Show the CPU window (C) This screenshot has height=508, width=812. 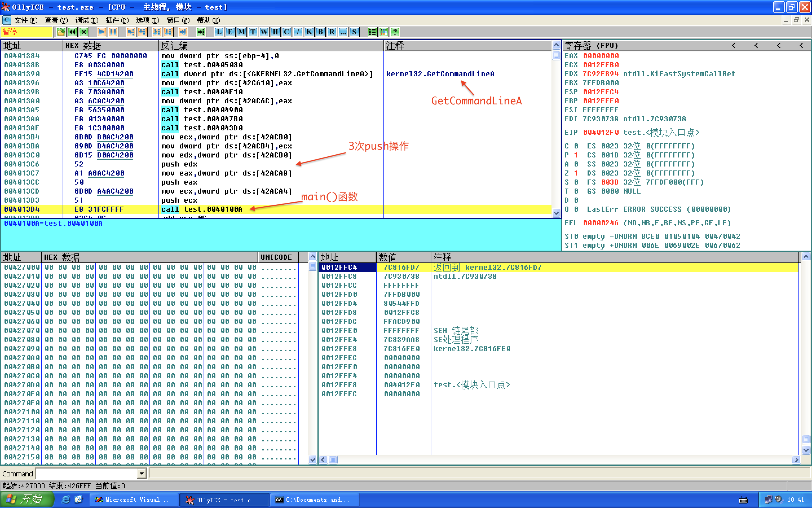point(286,32)
